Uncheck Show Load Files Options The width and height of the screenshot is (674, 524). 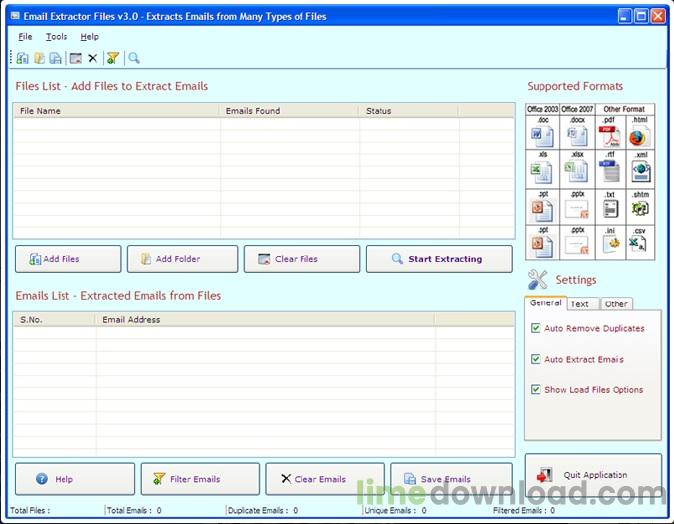536,390
